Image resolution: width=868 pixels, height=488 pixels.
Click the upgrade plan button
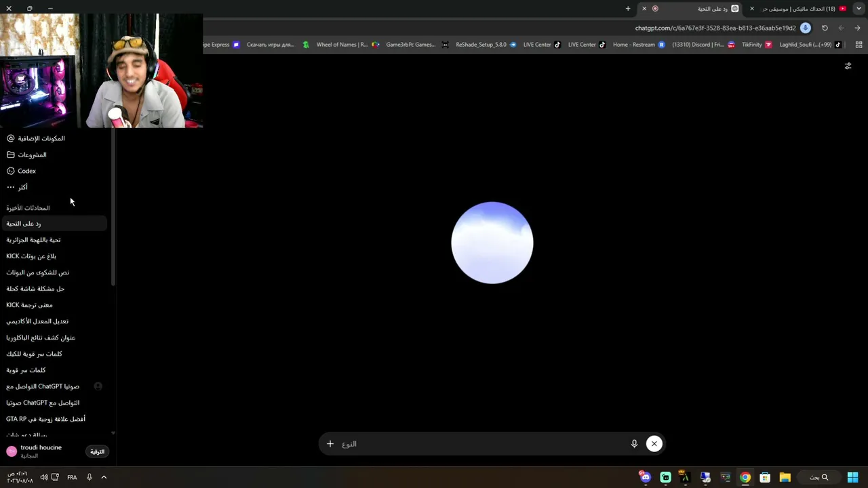pos(98,451)
